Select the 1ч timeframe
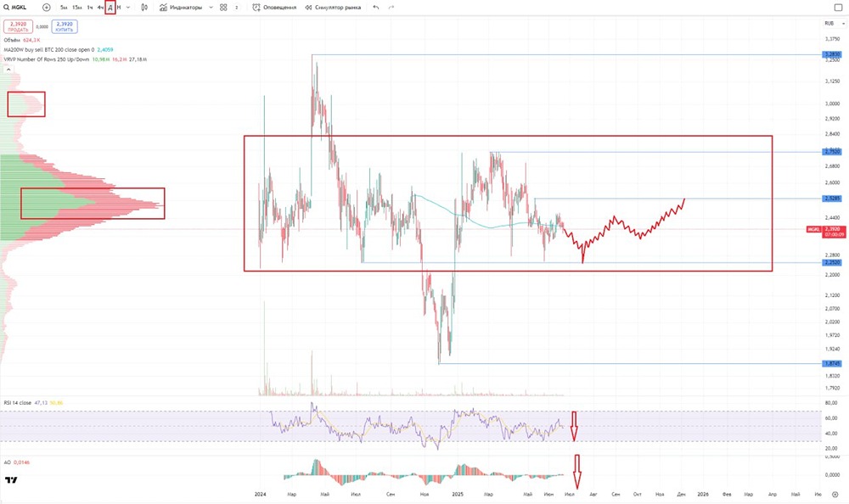This screenshot has height=504, width=849. [90, 8]
